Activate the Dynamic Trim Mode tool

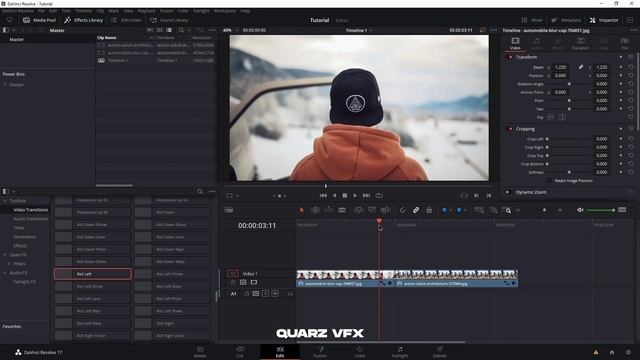329,210
